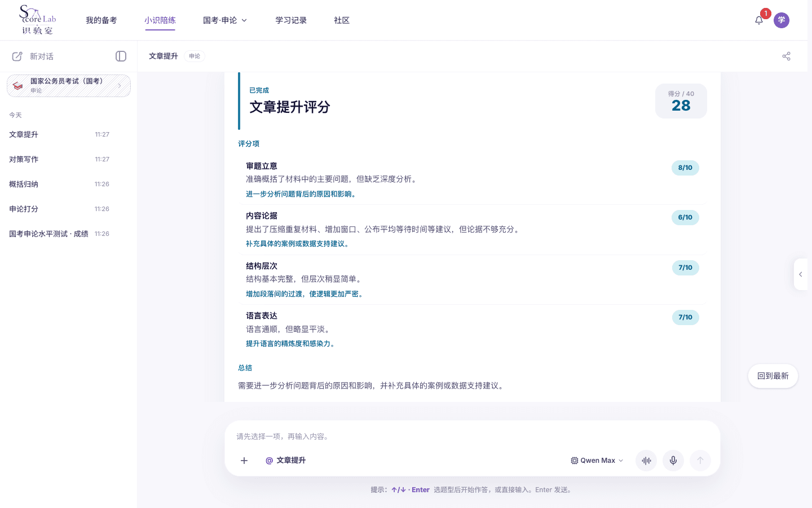Click the new conversation pencil icon

[x=17, y=56]
